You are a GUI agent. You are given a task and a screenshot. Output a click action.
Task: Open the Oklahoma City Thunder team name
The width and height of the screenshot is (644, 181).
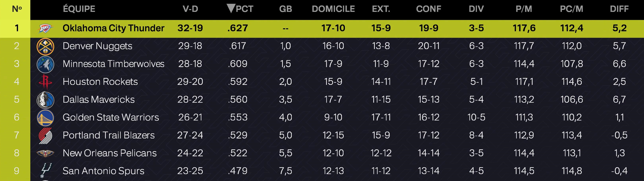click(x=114, y=28)
